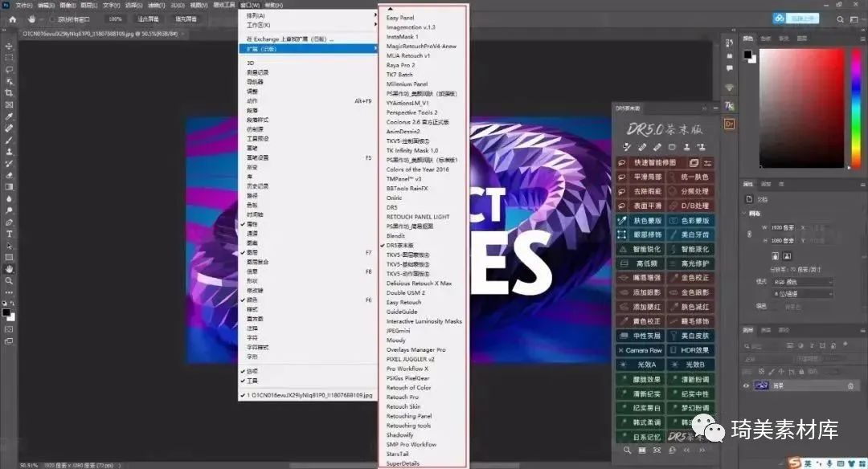Click the HDR效果 button in DR5 panel
Screen dimensions: 868x469
tap(690, 350)
